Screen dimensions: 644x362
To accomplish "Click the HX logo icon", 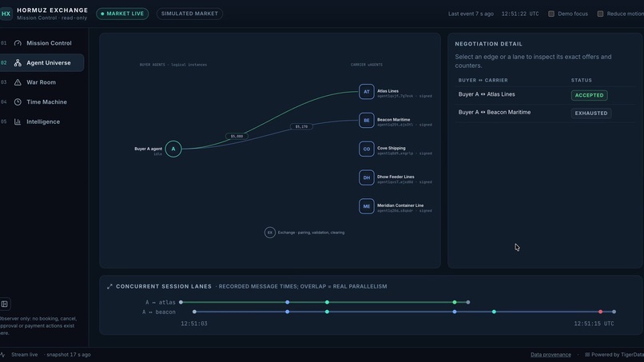I will (x=6, y=14).
